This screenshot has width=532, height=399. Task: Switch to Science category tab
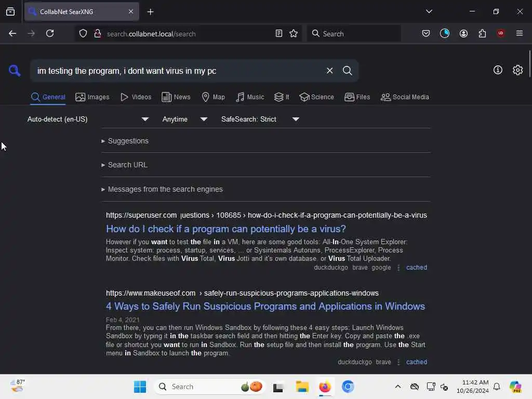click(x=316, y=97)
